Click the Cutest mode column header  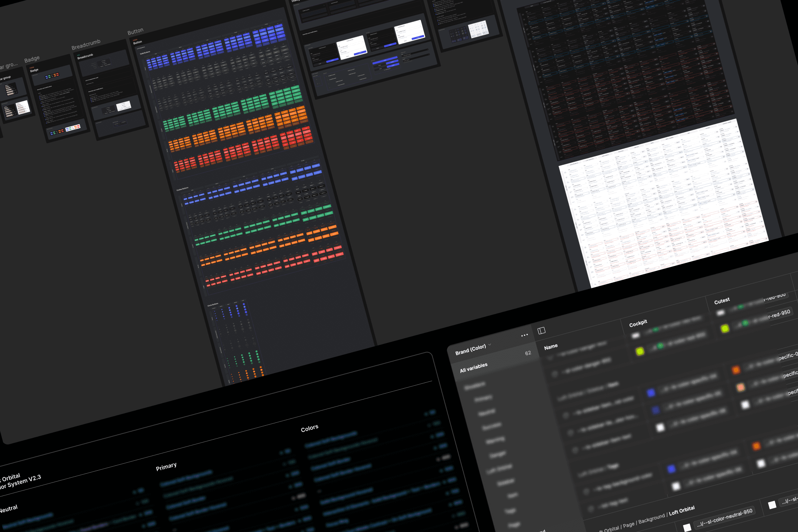[722, 301]
